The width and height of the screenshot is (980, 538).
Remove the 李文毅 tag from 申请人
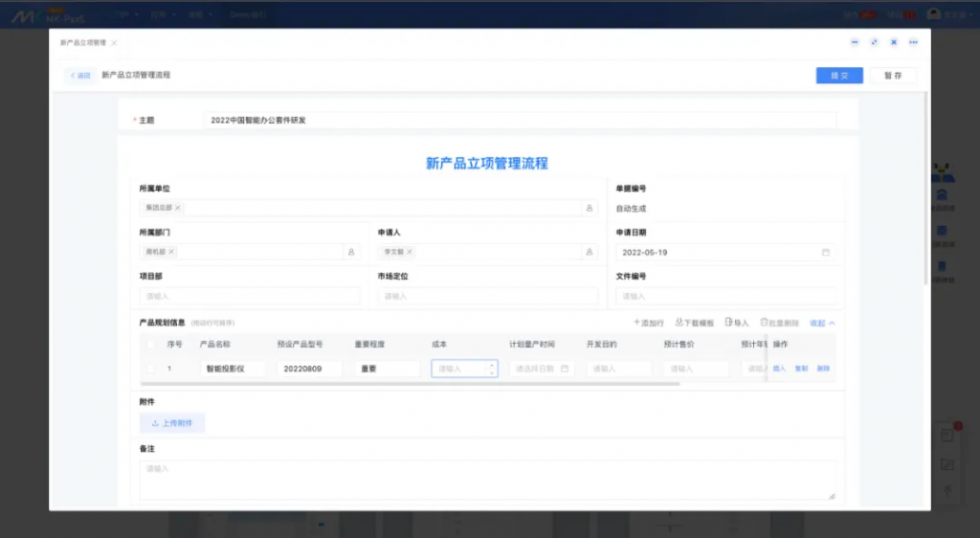click(x=410, y=252)
